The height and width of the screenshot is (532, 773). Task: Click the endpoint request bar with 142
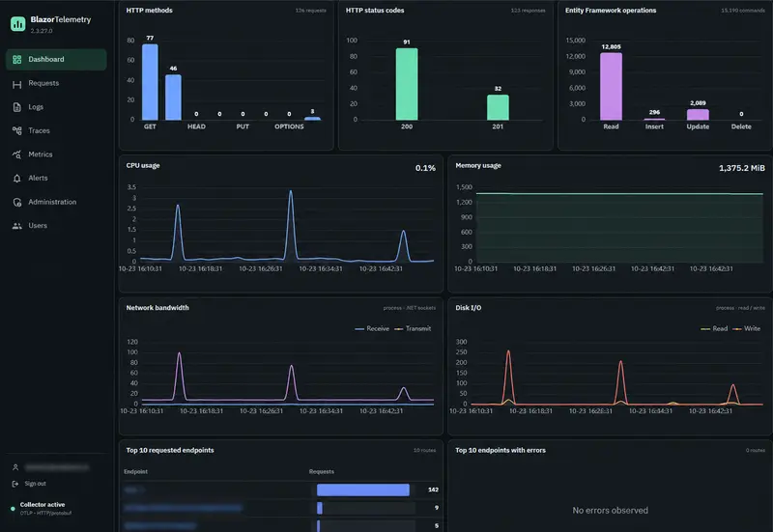[363, 490]
